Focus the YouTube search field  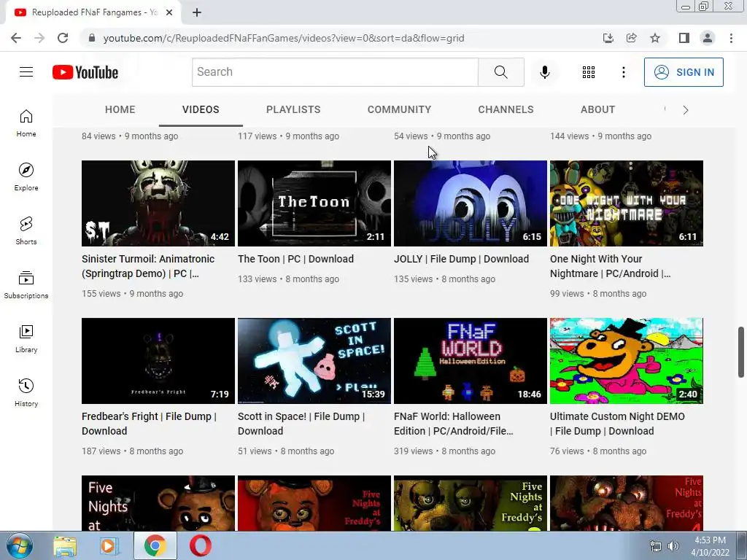[335, 72]
